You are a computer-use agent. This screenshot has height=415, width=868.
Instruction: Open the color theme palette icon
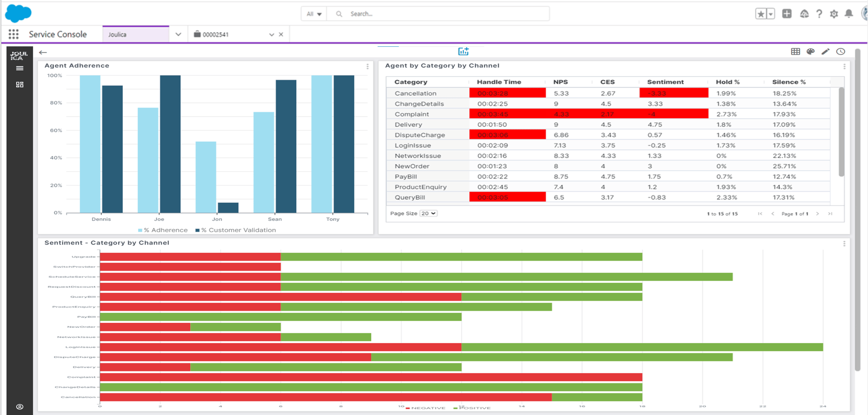point(810,52)
